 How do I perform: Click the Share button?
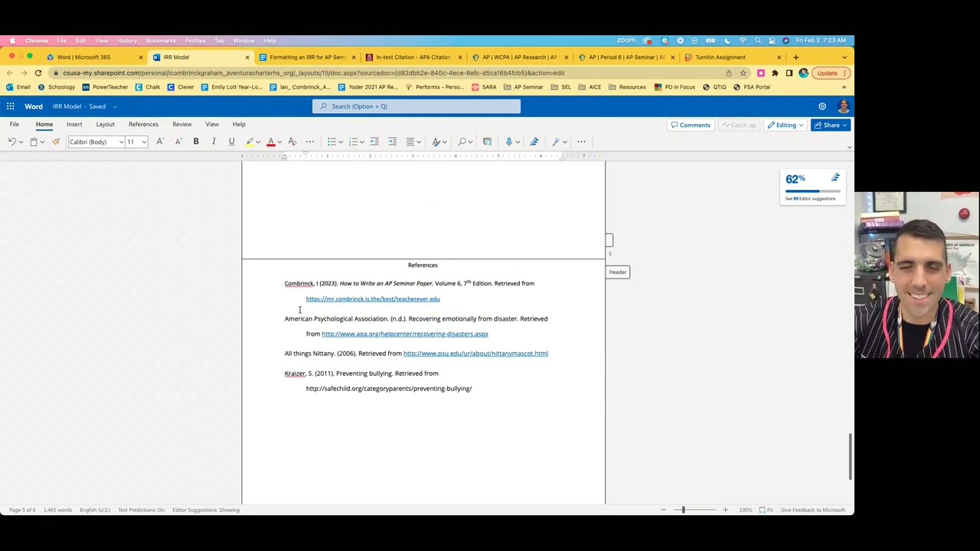pyautogui.click(x=831, y=125)
